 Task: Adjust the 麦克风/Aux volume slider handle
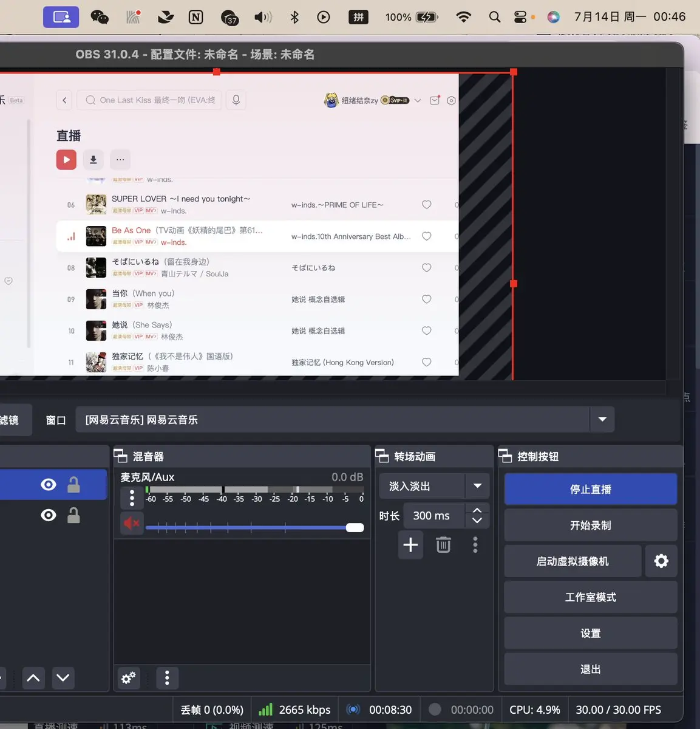click(x=355, y=527)
